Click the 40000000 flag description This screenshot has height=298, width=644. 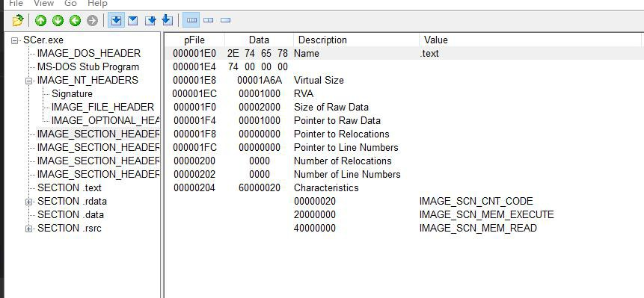coord(315,229)
